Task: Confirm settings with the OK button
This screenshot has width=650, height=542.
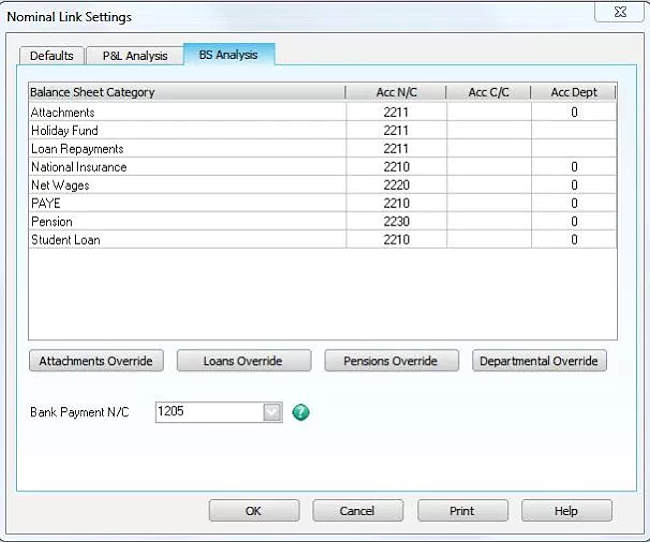Action: pyautogui.click(x=254, y=510)
